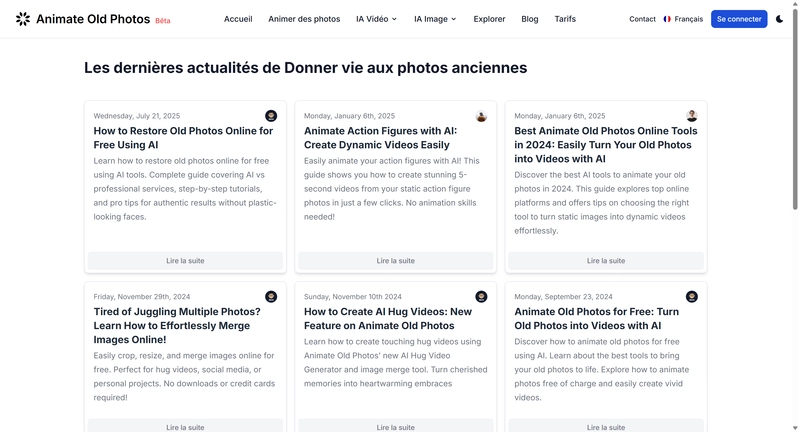
Task: Open title Tired of Juggling Multiple Photos
Action: [176, 326]
